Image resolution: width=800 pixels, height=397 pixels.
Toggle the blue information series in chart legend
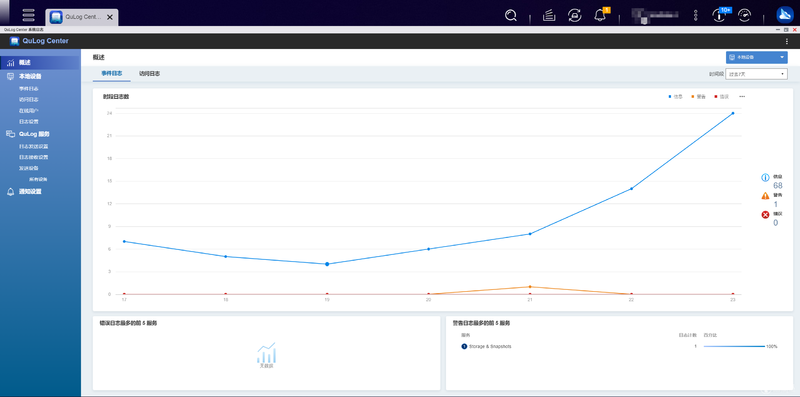click(x=676, y=96)
